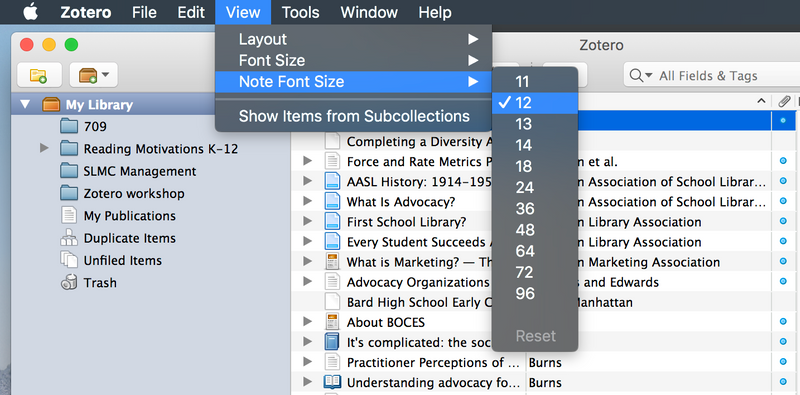
Task: Select note font size 18
Action: click(535, 166)
